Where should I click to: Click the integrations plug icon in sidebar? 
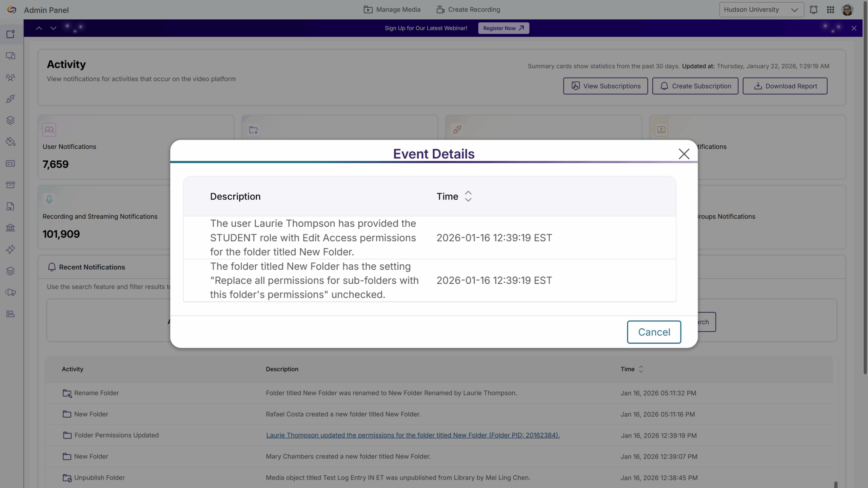point(11,99)
